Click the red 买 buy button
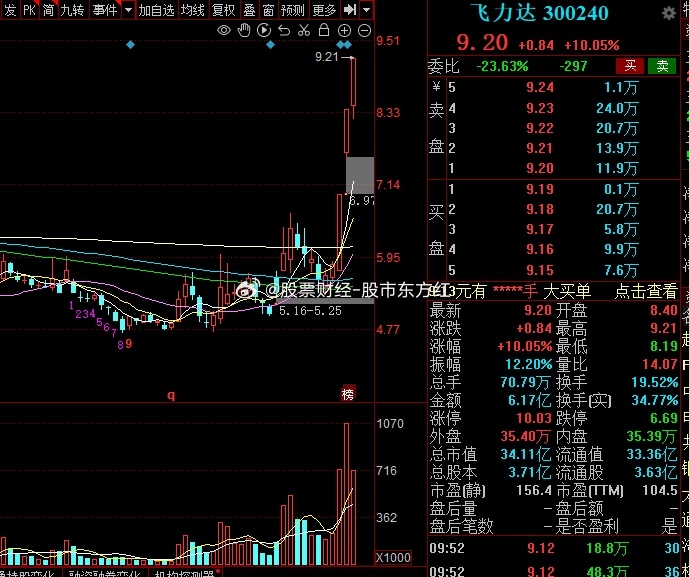Image resolution: width=689 pixels, height=577 pixels. (x=629, y=66)
